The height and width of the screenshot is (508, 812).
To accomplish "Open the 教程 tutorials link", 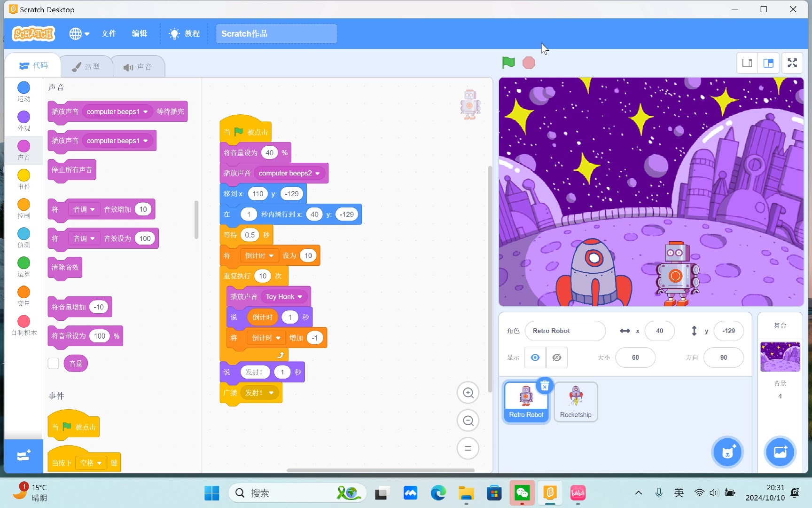I will point(185,33).
